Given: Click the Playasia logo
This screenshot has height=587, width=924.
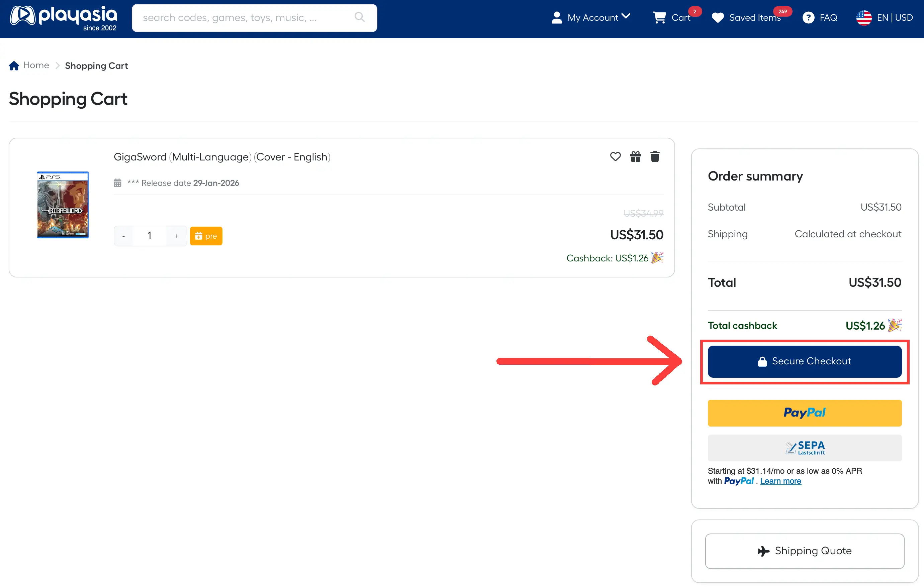Looking at the screenshot, I should [63, 17].
